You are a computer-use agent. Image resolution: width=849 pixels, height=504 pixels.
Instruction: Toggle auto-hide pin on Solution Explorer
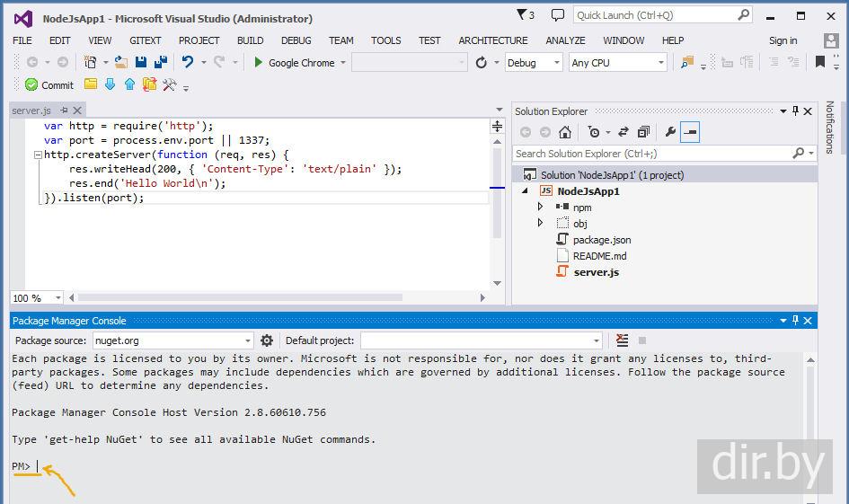tap(794, 111)
